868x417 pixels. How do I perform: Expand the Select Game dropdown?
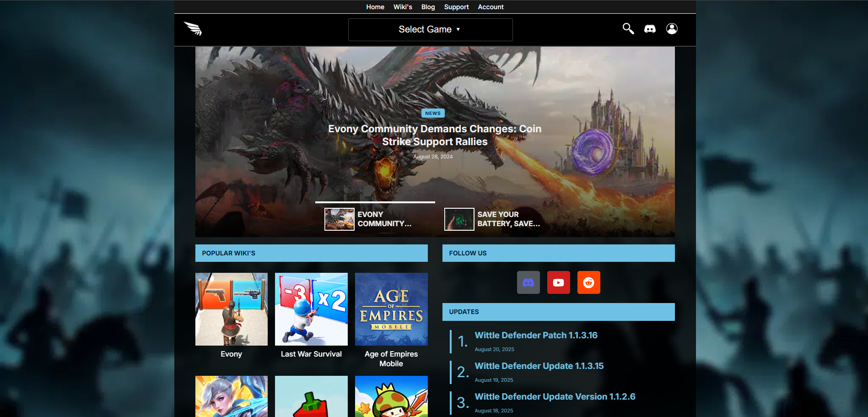point(430,30)
